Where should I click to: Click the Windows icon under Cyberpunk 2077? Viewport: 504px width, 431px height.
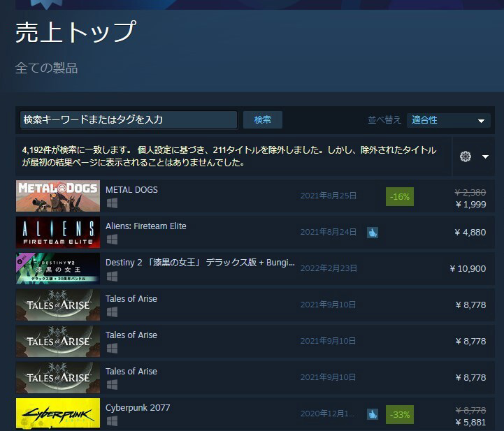pos(112,421)
